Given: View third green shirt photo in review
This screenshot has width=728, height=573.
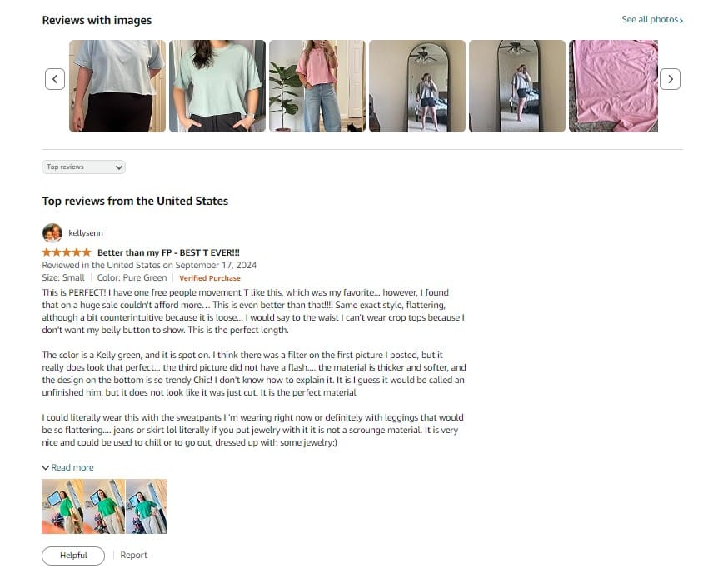Looking at the screenshot, I should click(x=147, y=506).
